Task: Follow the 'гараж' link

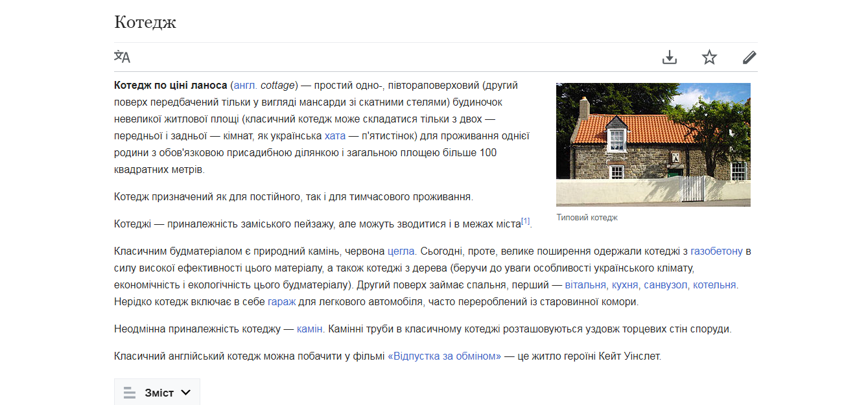Action: click(x=281, y=302)
